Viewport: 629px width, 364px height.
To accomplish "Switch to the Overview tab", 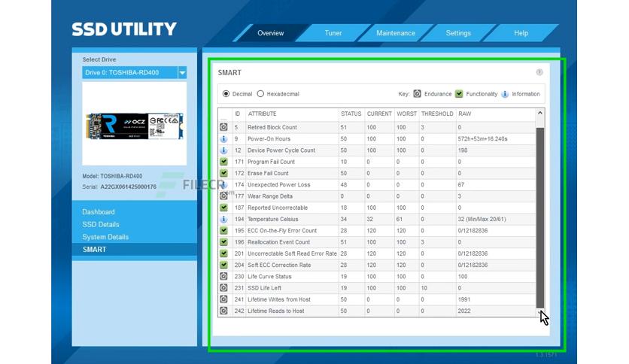I will pos(270,33).
